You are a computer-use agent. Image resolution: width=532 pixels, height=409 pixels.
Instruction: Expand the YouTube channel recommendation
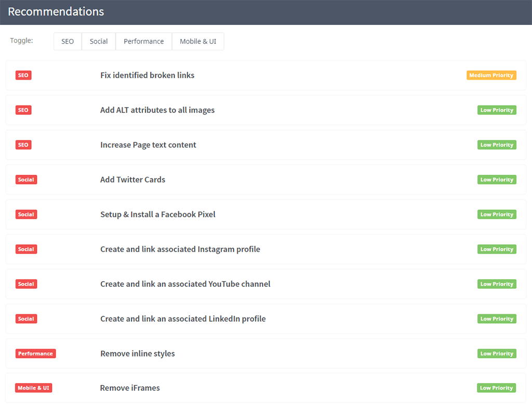pyautogui.click(x=185, y=284)
